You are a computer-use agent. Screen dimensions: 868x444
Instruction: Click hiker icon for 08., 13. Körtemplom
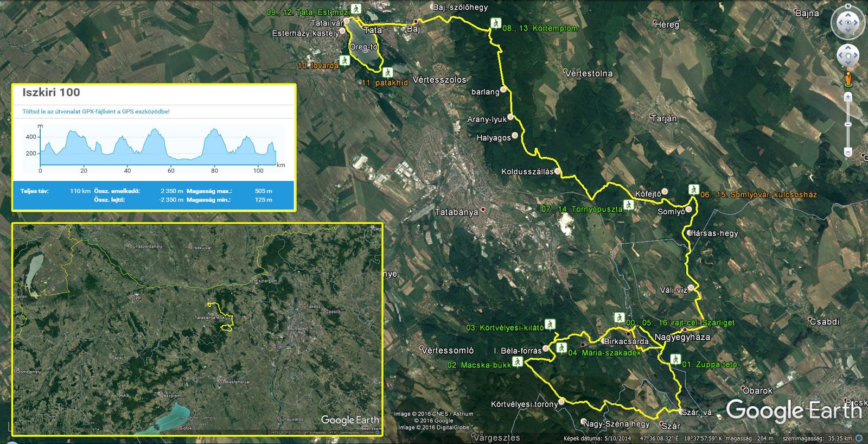pos(495,23)
